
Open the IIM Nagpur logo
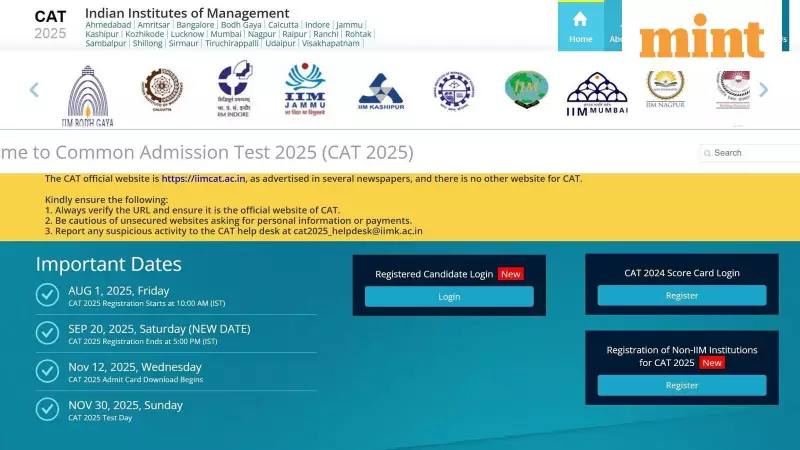pos(665,90)
